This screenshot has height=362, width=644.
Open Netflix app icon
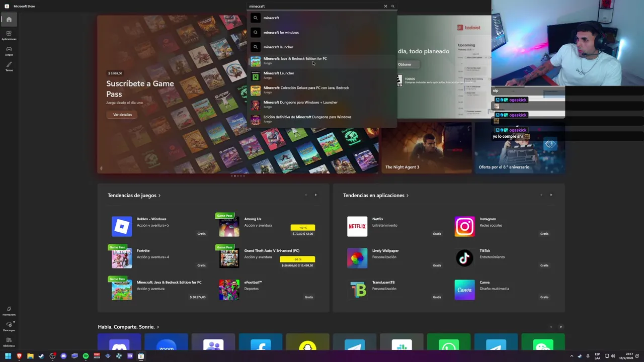pos(357,226)
